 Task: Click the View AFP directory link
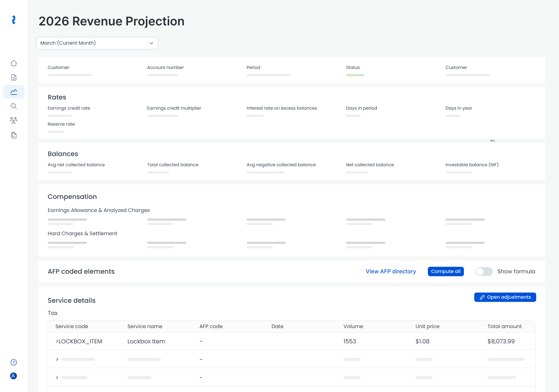click(x=391, y=271)
